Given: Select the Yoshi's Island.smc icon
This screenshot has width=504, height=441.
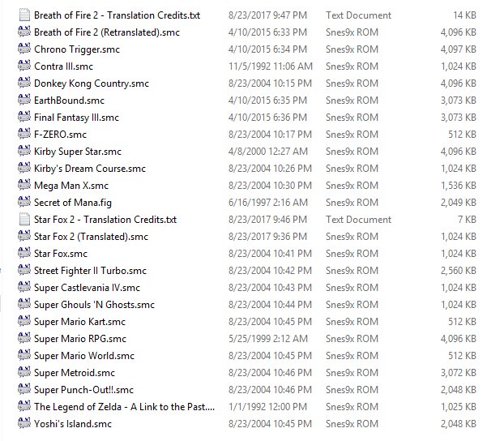Looking at the screenshot, I should click(x=24, y=424).
